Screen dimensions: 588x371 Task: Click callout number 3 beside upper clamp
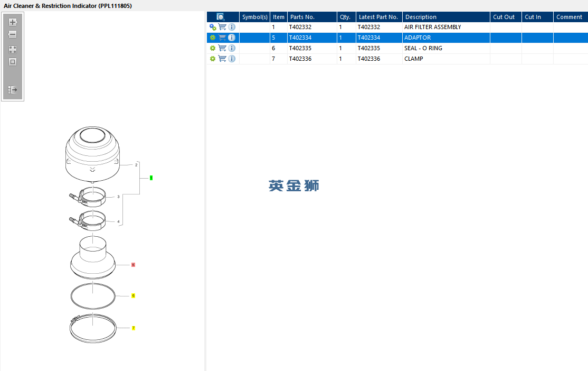click(119, 197)
